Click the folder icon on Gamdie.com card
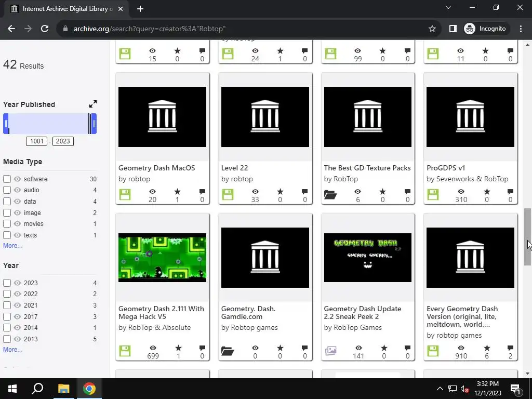This screenshot has width=532, height=399. pyautogui.click(x=228, y=351)
